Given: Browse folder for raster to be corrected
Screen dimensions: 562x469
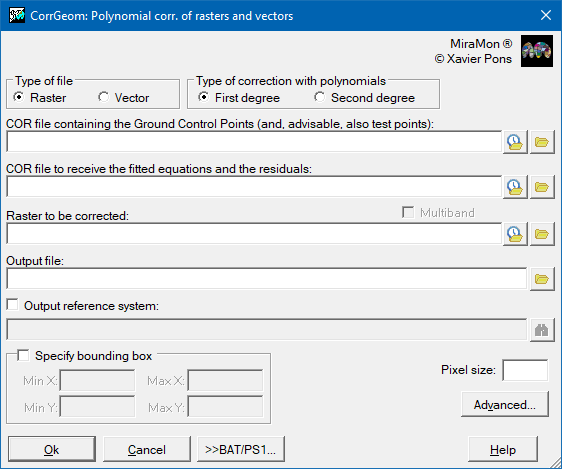Looking at the screenshot, I should click(542, 234).
